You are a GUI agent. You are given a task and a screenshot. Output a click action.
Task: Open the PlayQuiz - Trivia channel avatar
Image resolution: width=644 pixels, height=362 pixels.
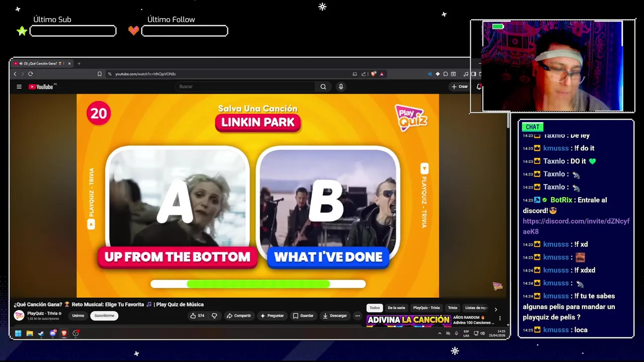point(19,316)
